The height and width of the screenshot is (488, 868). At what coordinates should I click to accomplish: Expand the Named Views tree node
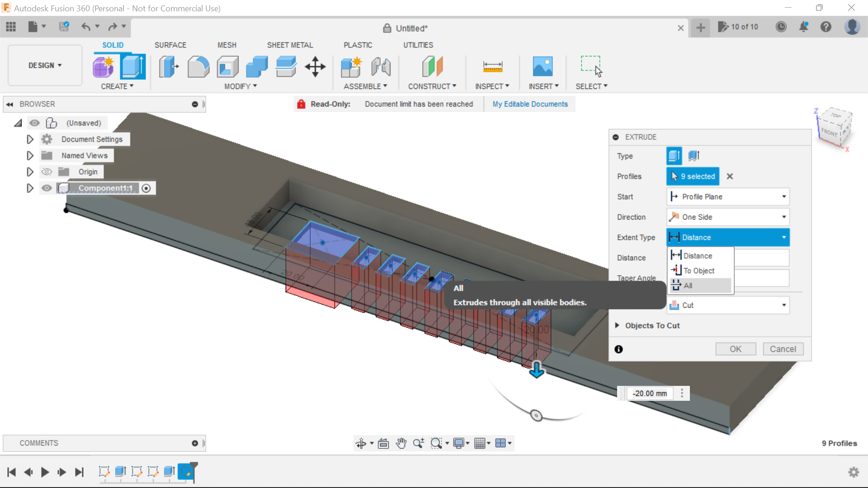pyautogui.click(x=30, y=155)
